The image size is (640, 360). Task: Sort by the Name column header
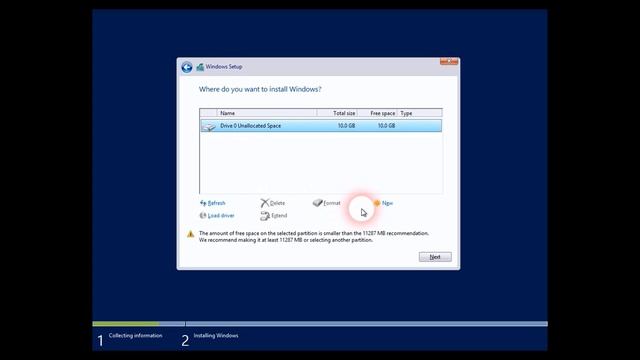click(x=267, y=113)
